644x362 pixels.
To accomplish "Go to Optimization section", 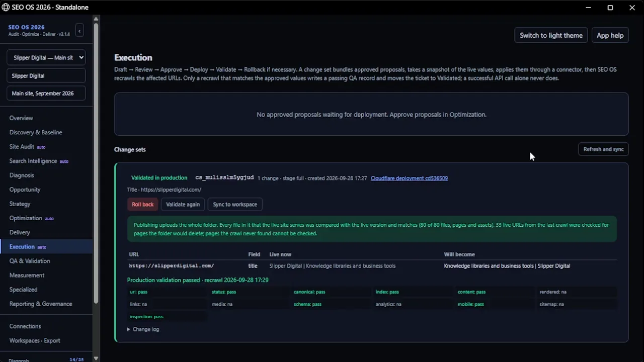I will [x=26, y=218].
